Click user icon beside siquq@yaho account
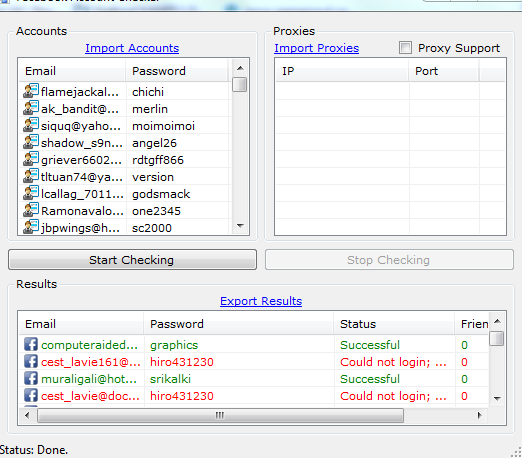The image size is (522, 458). pyautogui.click(x=31, y=125)
